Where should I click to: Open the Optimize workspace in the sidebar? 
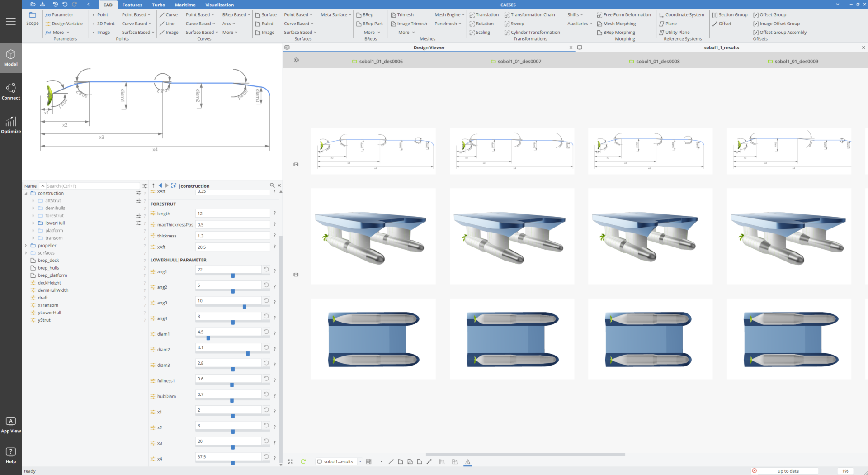click(11, 124)
